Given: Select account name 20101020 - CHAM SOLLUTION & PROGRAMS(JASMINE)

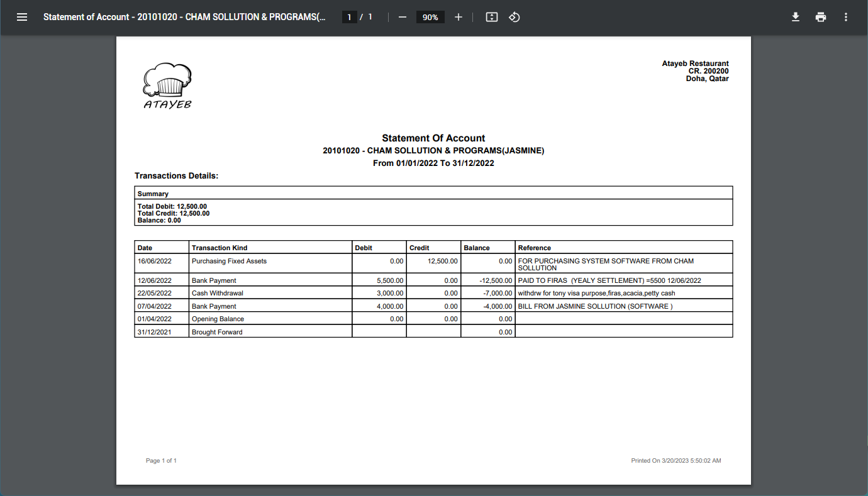Looking at the screenshot, I should point(433,151).
